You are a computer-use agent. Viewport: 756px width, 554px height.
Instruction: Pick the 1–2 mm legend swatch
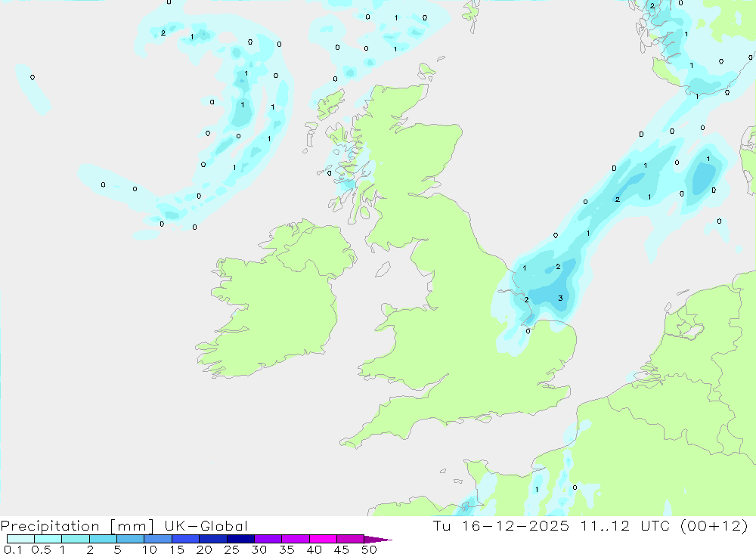point(76,539)
